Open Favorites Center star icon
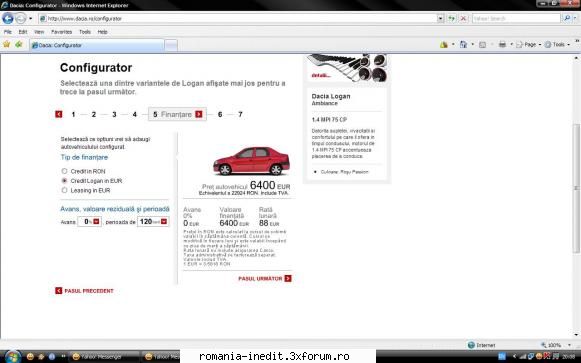The height and width of the screenshot is (363, 581). coord(7,44)
